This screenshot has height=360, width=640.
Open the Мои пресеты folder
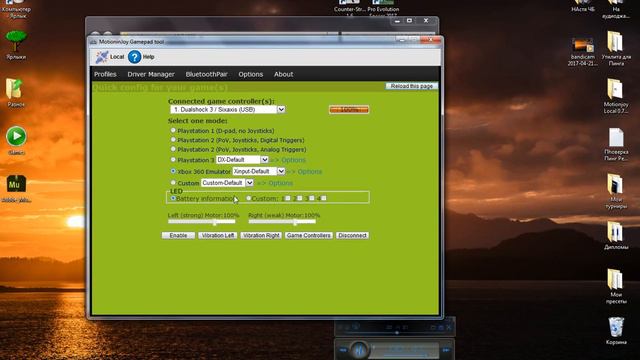click(x=615, y=279)
